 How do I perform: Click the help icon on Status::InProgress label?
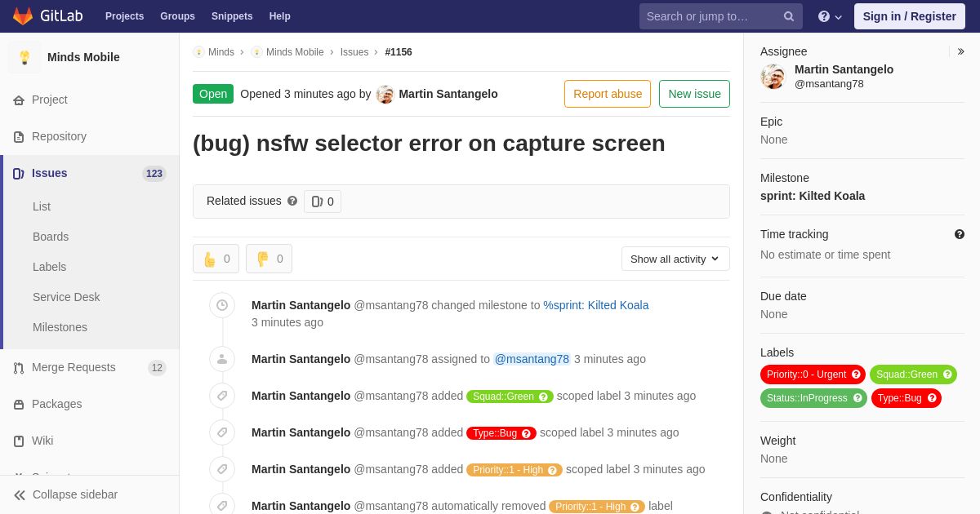coord(857,398)
